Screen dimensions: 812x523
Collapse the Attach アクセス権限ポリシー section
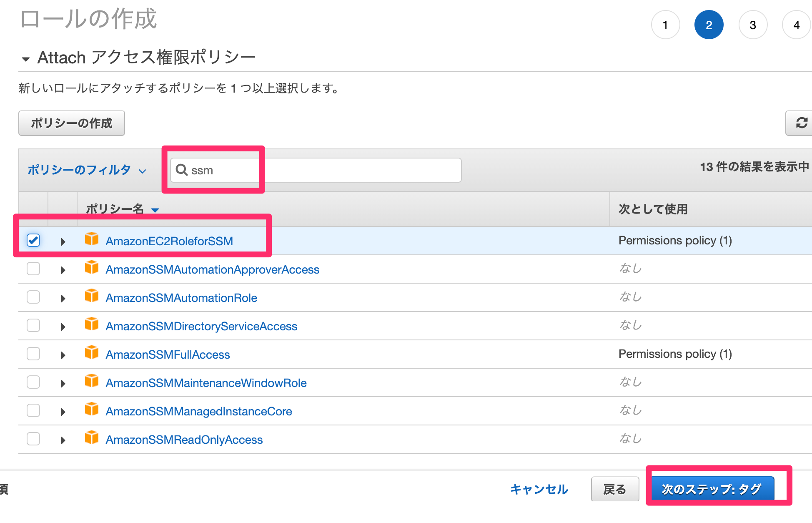(x=26, y=59)
